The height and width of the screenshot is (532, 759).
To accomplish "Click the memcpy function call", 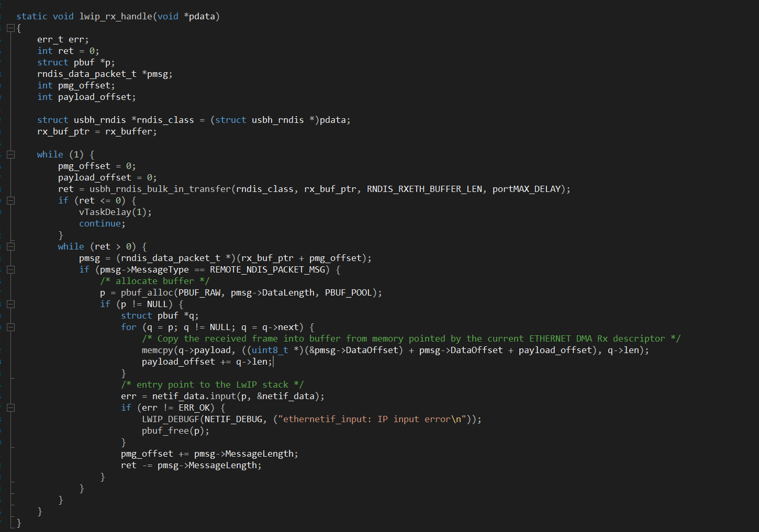I will tap(158, 350).
